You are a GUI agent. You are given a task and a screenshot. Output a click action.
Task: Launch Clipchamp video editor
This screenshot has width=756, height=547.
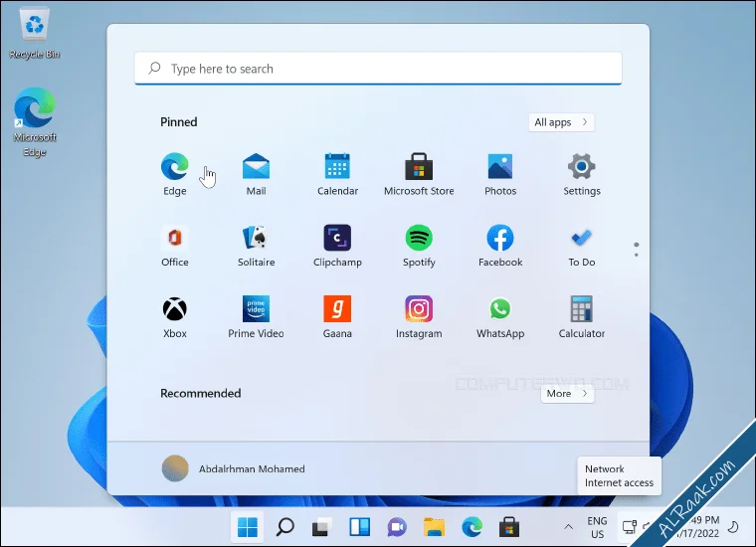pyautogui.click(x=337, y=246)
